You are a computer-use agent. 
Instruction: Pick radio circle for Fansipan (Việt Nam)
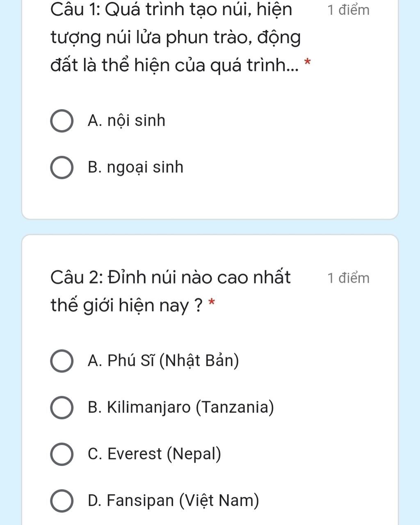(x=62, y=501)
